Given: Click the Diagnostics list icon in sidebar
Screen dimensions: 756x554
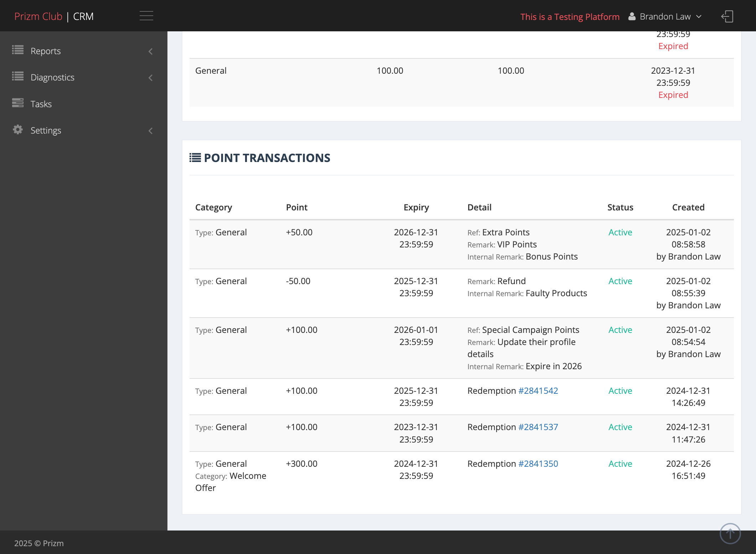Looking at the screenshot, I should pos(18,77).
